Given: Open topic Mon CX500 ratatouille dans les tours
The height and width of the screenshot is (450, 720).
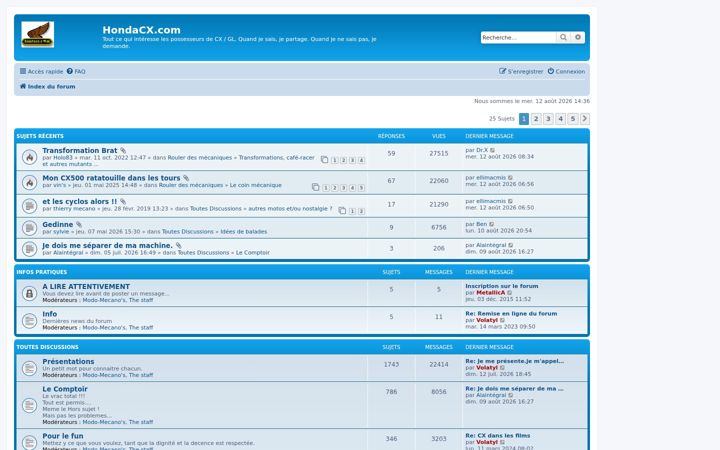Looking at the screenshot, I should tap(111, 178).
